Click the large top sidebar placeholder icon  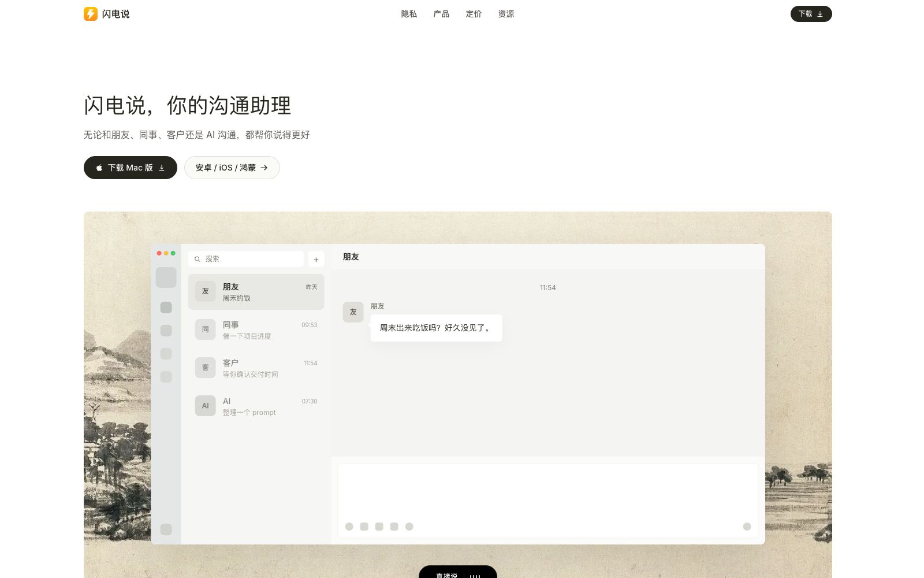tap(166, 277)
